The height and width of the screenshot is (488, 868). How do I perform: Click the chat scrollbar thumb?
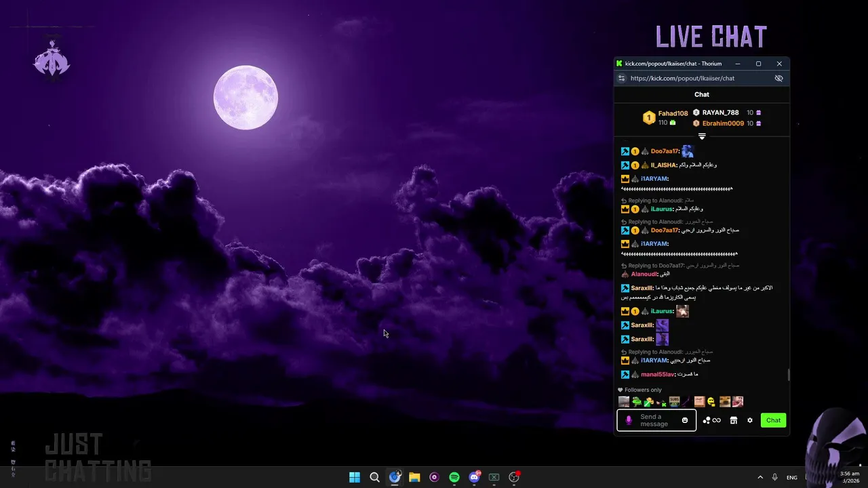[x=788, y=375]
